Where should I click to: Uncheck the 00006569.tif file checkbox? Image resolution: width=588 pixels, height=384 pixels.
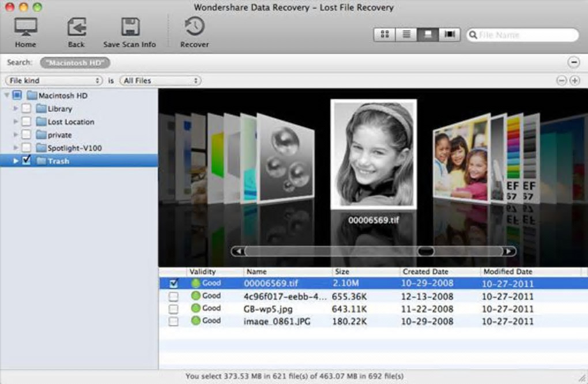[x=174, y=283]
